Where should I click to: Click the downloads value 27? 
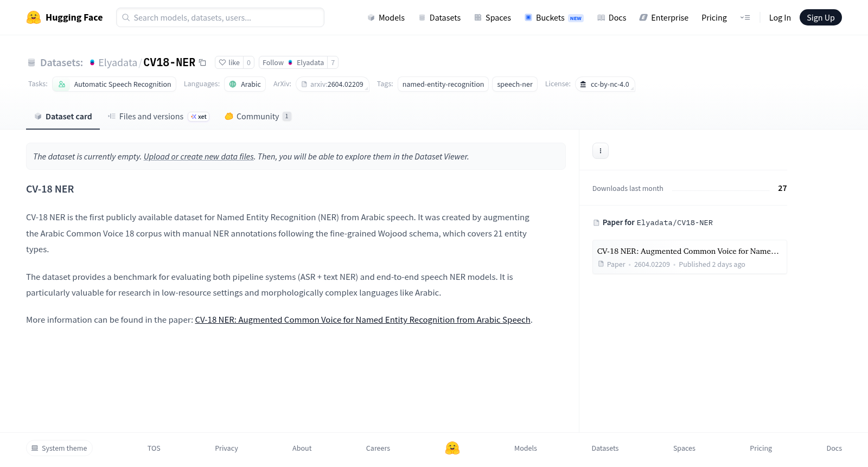click(x=782, y=188)
